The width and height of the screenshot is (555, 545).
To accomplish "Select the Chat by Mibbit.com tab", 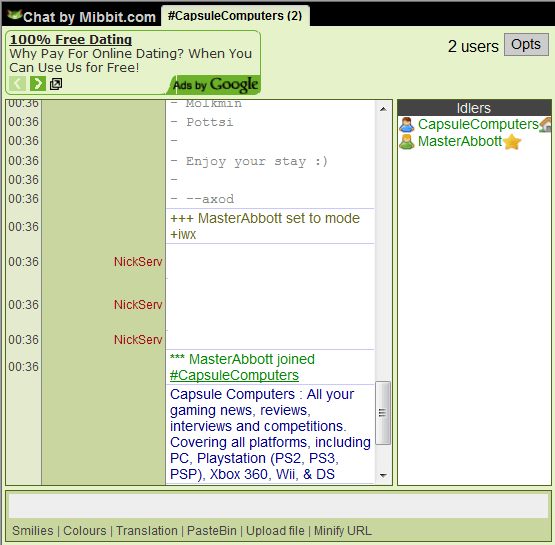I will click(x=82, y=17).
